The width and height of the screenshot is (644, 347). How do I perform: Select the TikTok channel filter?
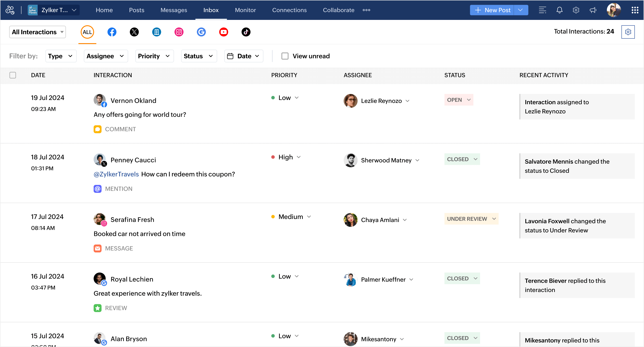coord(246,32)
